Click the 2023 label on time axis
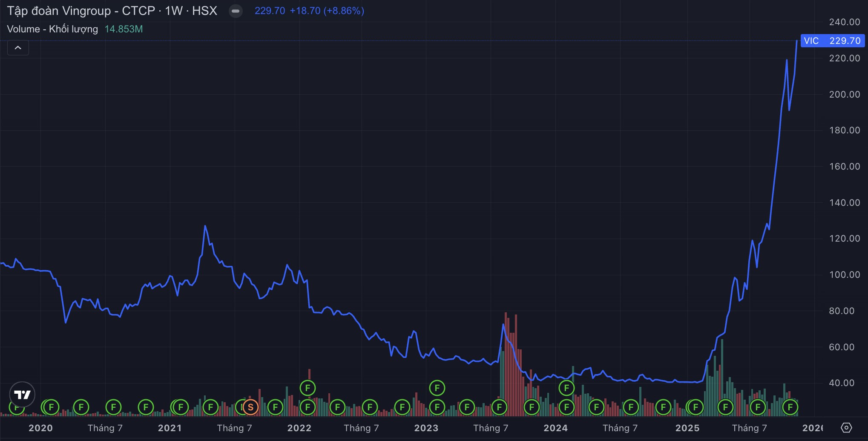The width and height of the screenshot is (868, 441). tap(426, 428)
